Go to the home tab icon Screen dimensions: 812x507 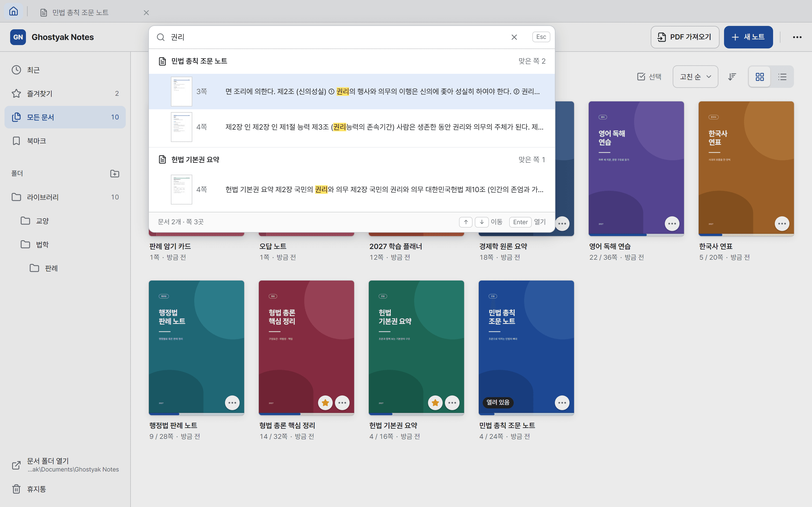click(x=14, y=11)
